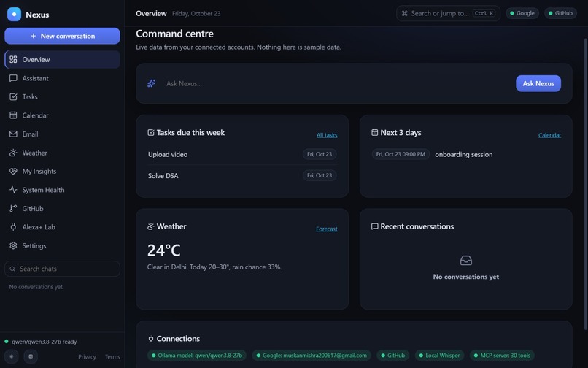This screenshot has height=368, width=588.
Task: Focus the Search chats field
Action: point(62,269)
